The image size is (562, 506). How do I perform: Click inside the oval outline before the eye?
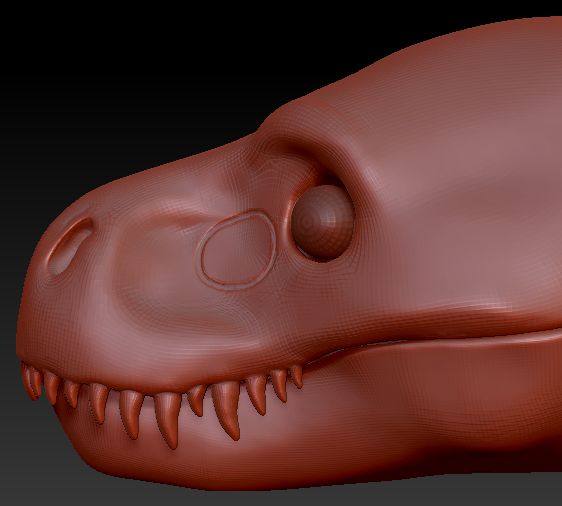[237, 249]
